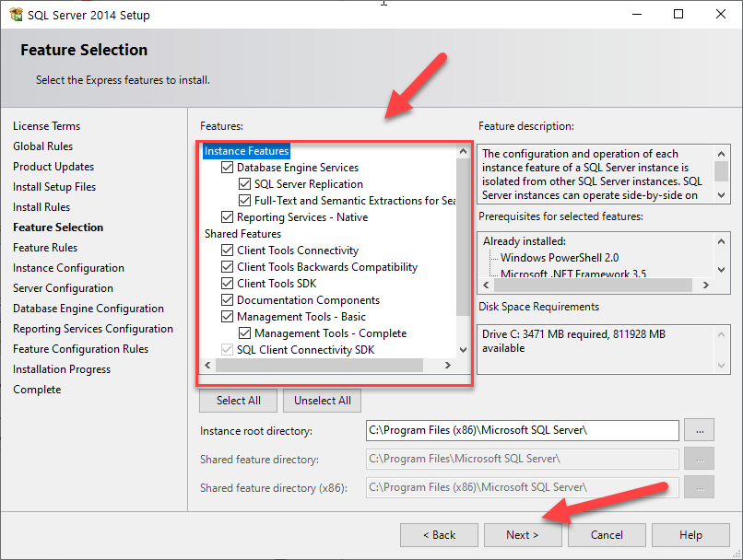
Task: Click SQL Client Connectivity SDK item
Action: (306, 350)
